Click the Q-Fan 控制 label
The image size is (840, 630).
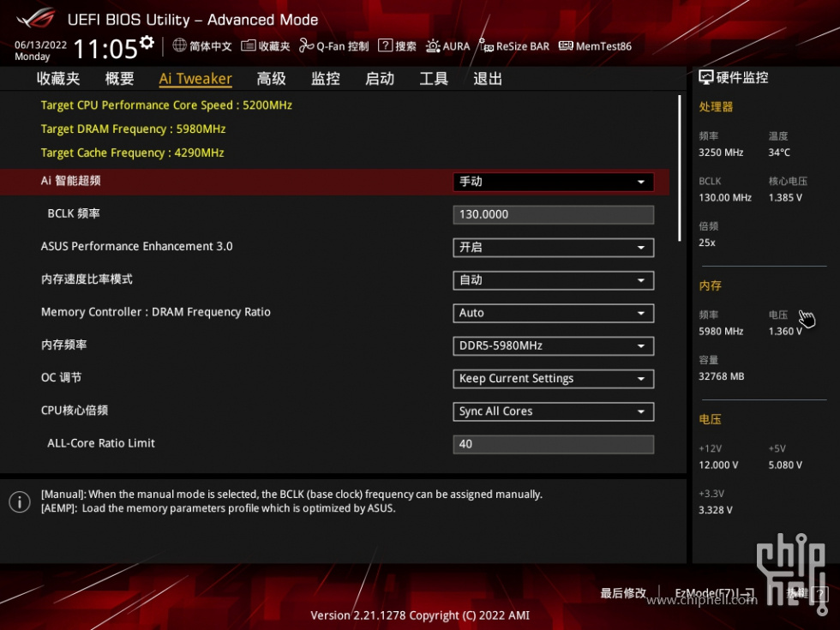click(x=343, y=46)
